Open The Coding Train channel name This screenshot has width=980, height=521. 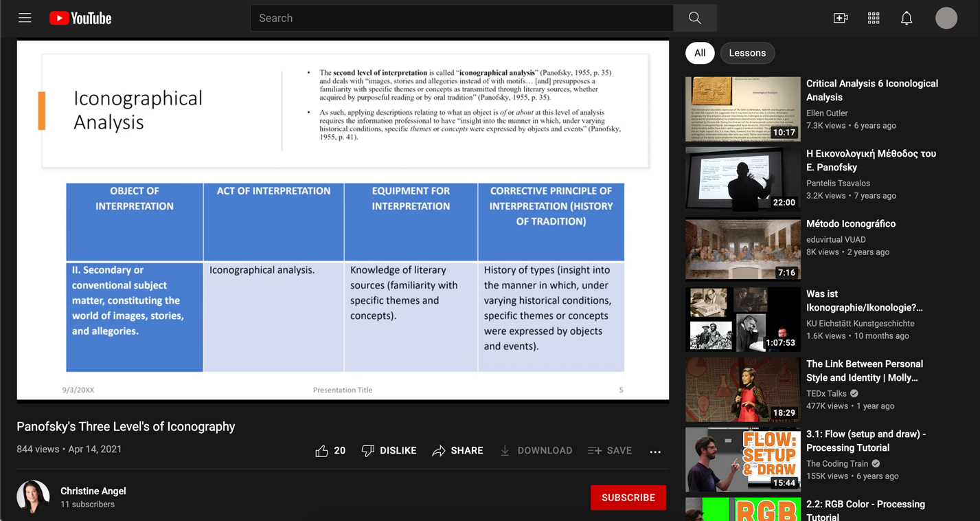837,464
